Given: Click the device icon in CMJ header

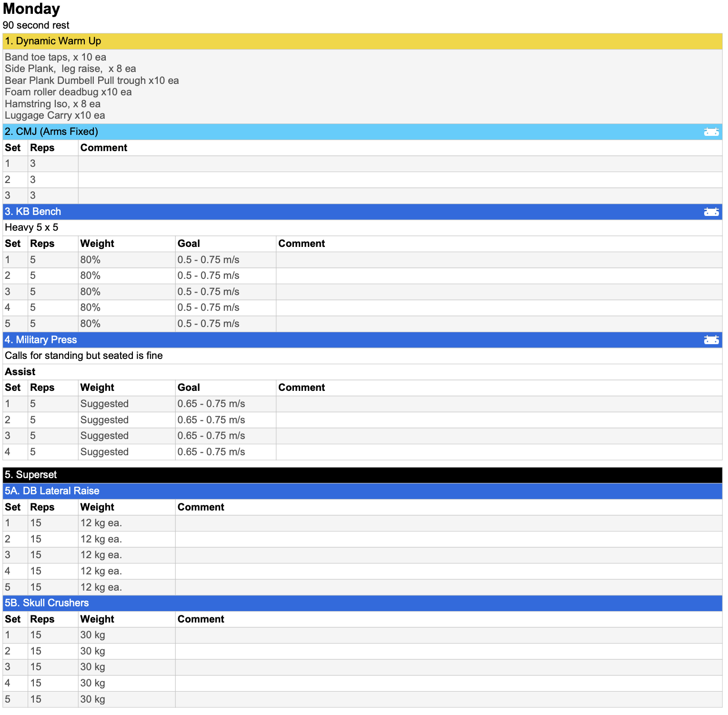Looking at the screenshot, I should 711,132.
